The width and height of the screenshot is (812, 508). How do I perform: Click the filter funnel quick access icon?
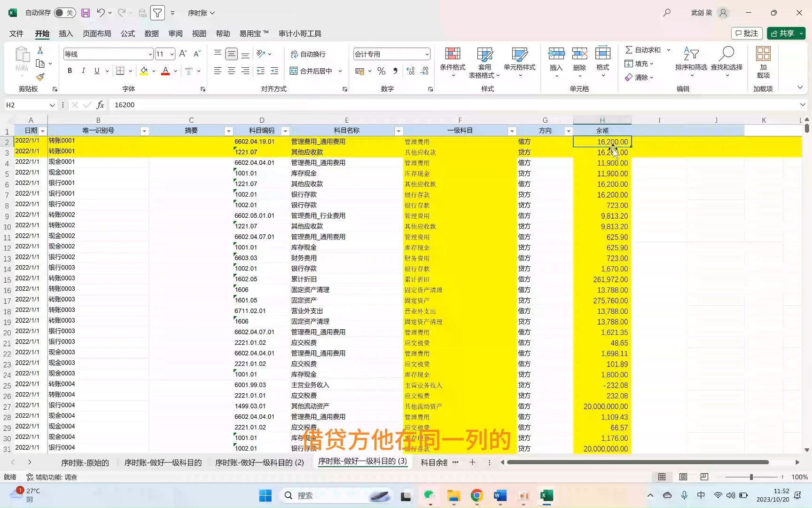[158, 13]
